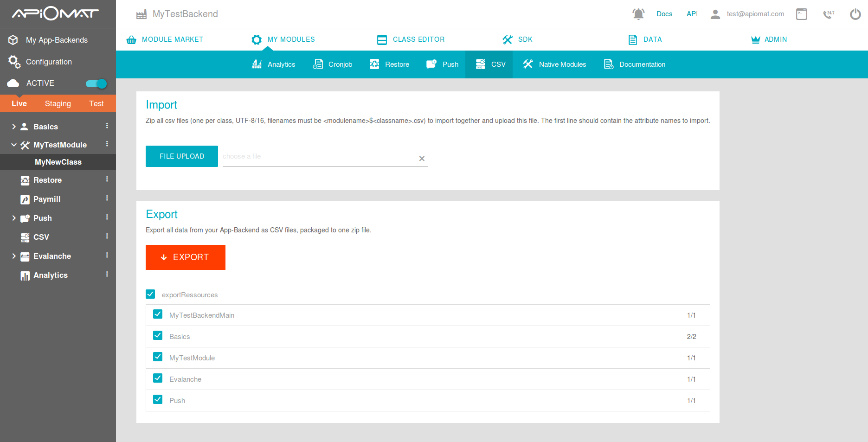
Task: Click the factory icon beside MyTestBackend
Action: [x=141, y=14]
